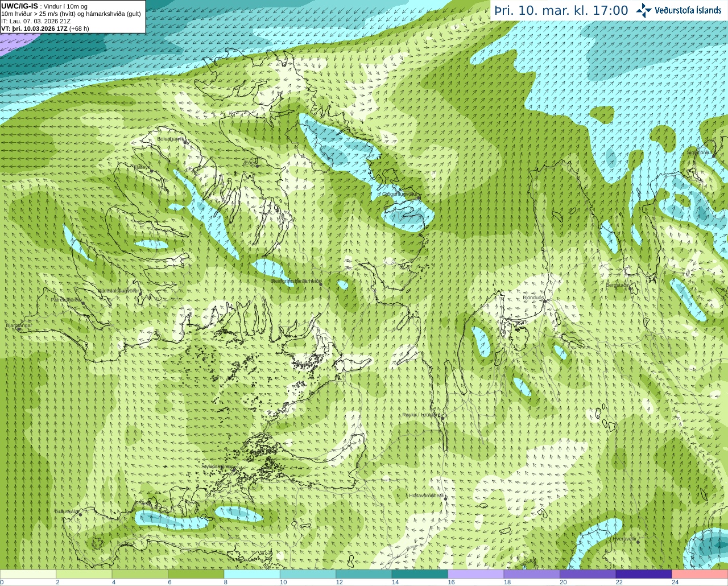
Task: Click the Gjögurflugvöllur station label
Action: [400, 194]
